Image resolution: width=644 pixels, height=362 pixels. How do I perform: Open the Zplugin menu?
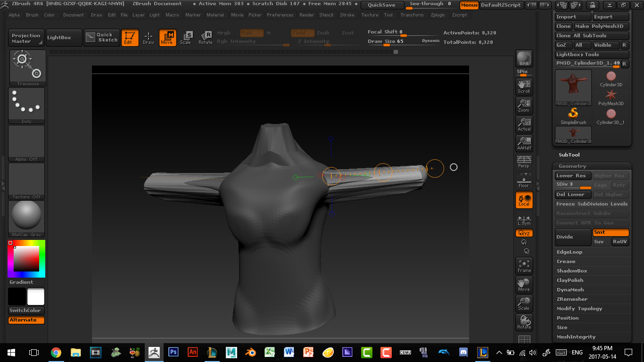(x=438, y=15)
